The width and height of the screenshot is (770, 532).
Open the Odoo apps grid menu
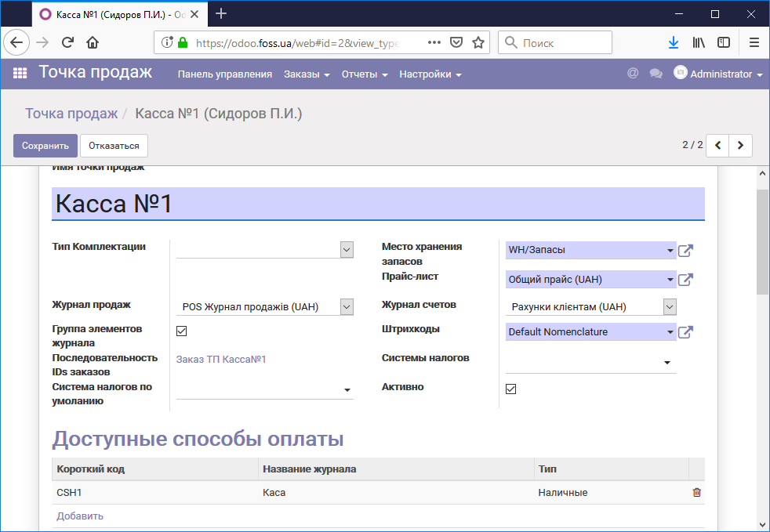[x=20, y=74]
